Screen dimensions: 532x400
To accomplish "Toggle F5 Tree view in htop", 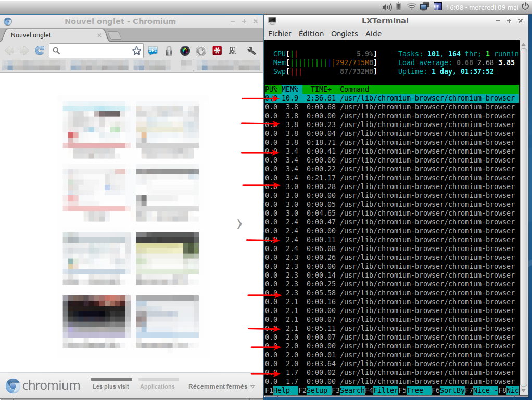I will 414,390.
